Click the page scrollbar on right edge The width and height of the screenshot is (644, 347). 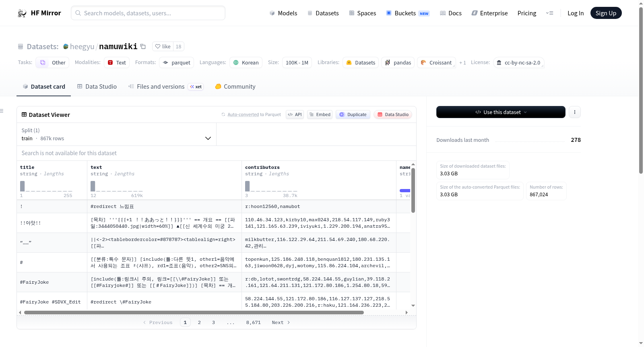pos(641,91)
